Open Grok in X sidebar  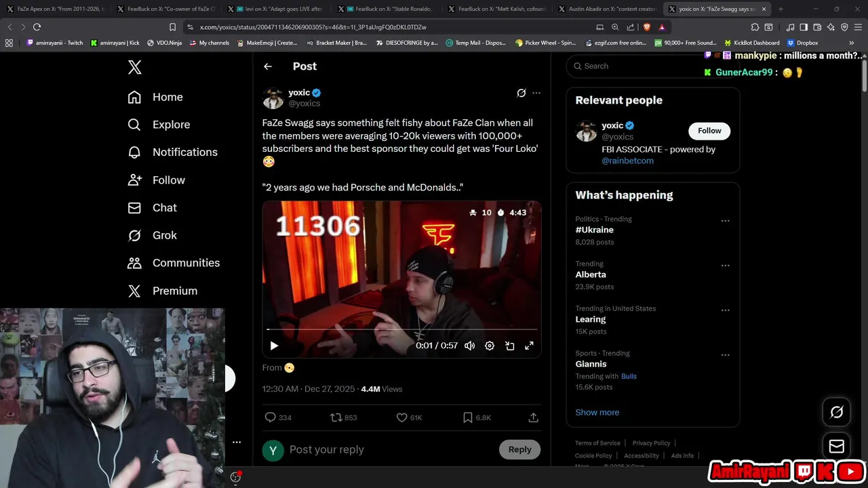pyautogui.click(x=152, y=235)
